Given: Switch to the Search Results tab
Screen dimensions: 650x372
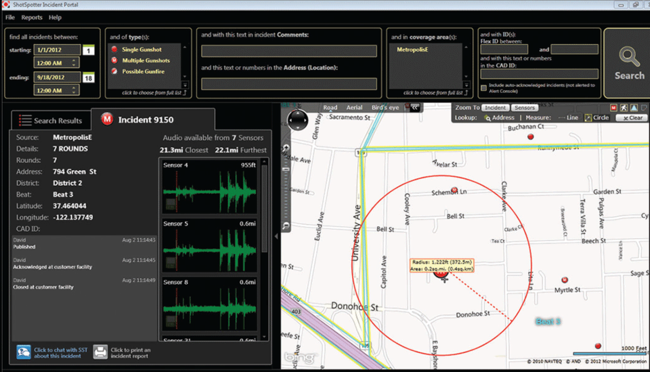Looking at the screenshot, I should tap(51, 121).
